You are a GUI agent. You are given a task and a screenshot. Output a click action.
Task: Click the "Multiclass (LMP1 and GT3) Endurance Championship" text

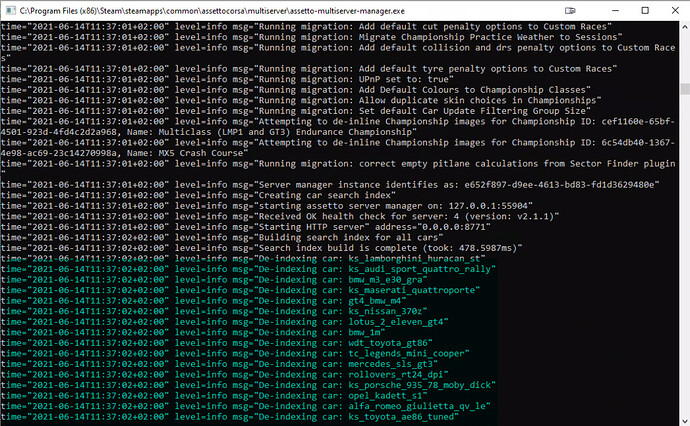click(x=285, y=132)
